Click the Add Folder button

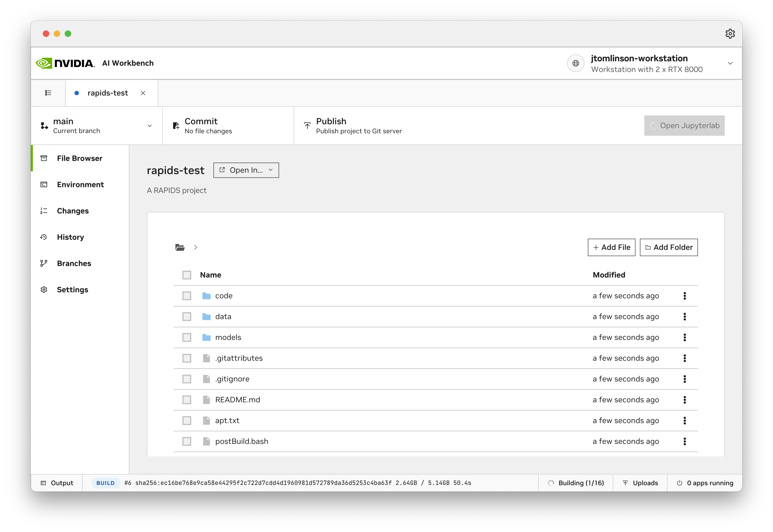click(668, 247)
